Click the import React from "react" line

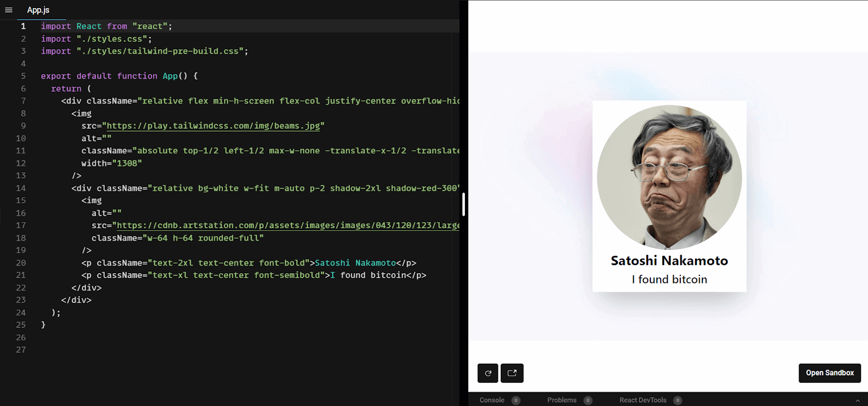pos(106,26)
